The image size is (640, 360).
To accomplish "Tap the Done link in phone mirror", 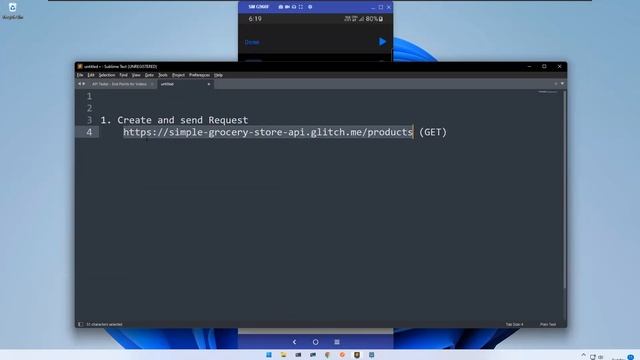I will point(252,42).
